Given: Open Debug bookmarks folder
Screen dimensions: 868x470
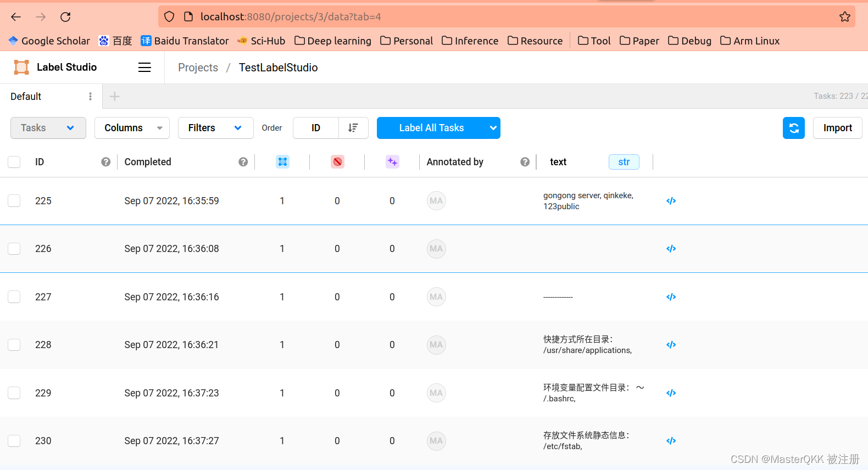Looking at the screenshot, I should 690,41.
